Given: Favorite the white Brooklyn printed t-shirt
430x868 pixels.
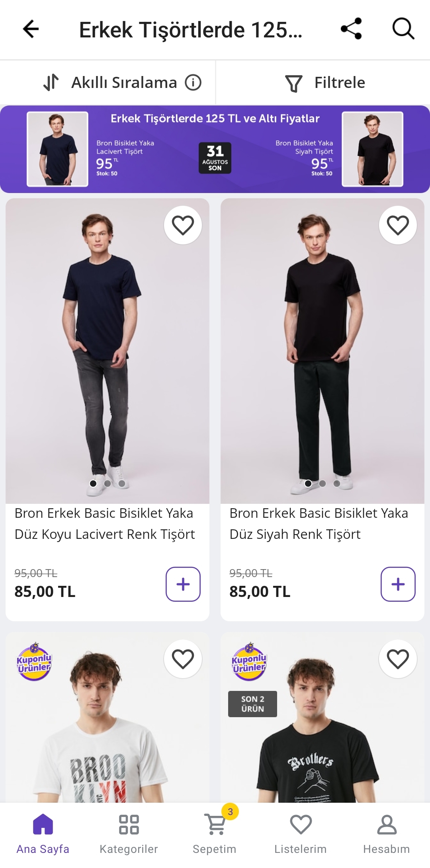Looking at the screenshot, I should tap(183, 659).
